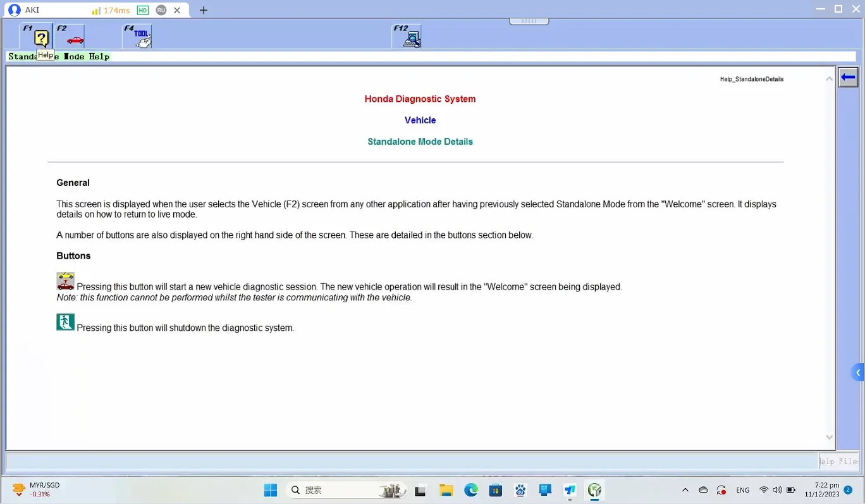This screenshot has height=504, width=865.
Task: Click the battery tray icon
Action: pos(791,490)
